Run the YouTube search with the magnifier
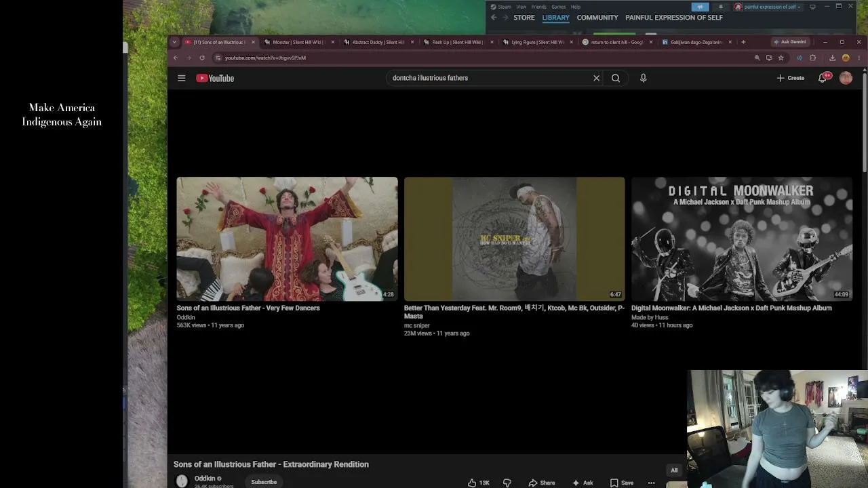 click(616, 78)
